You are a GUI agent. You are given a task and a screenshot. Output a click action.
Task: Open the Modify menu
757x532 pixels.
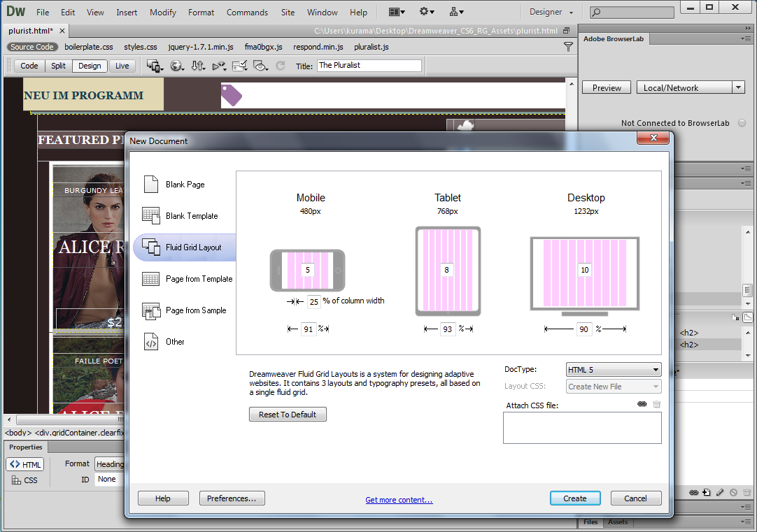163,13
